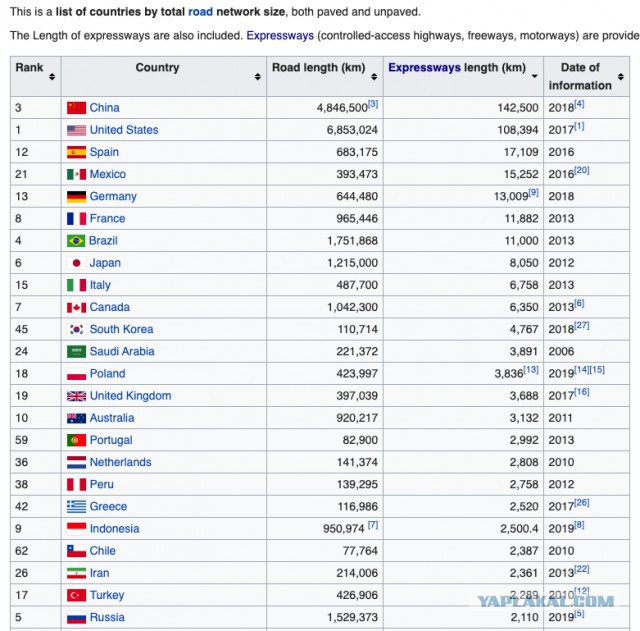Viewport: 640px width, 631px height.
Task: Click the Spain flag icon
Action: pos(76,152)
